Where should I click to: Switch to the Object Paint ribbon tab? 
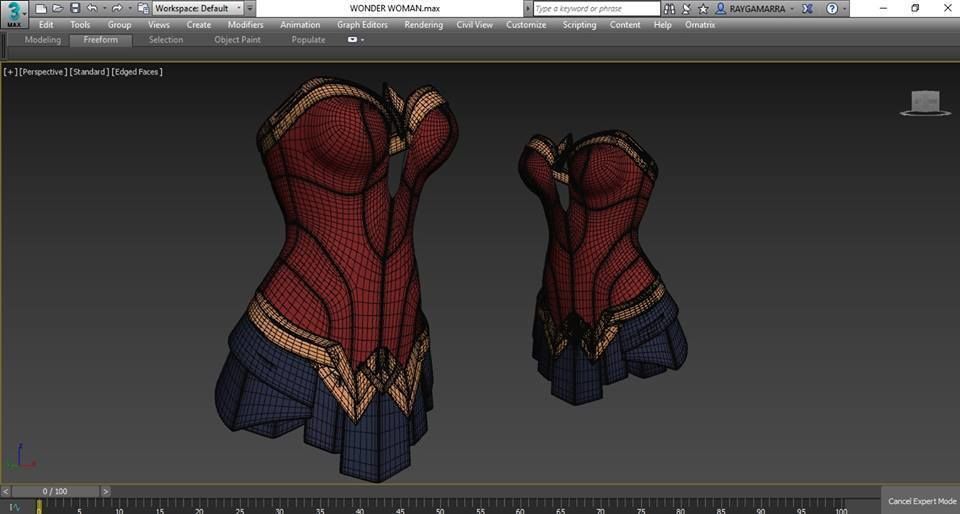tap(237, 40)
